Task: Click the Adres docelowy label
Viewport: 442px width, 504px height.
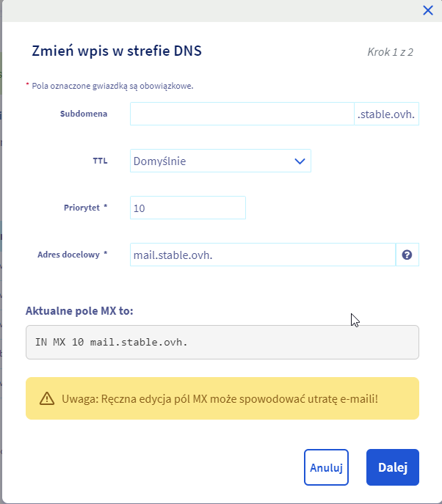Action: point(72,255)
